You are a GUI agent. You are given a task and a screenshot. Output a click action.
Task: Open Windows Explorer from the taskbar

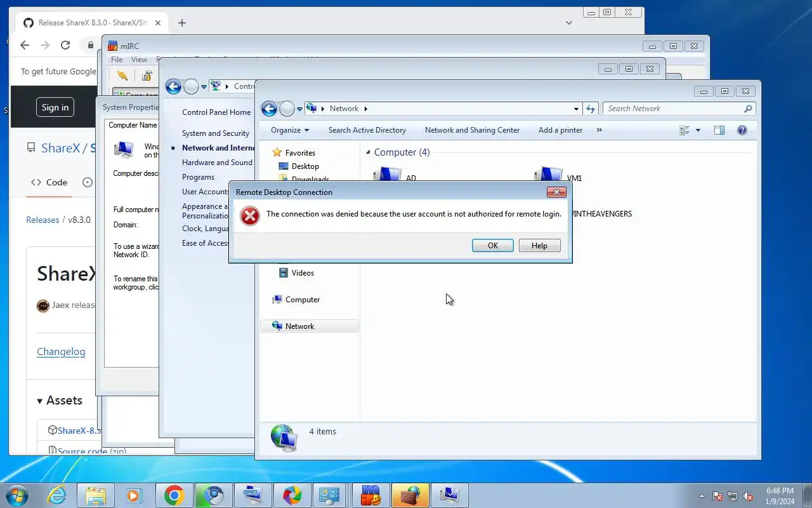point(95,495)
